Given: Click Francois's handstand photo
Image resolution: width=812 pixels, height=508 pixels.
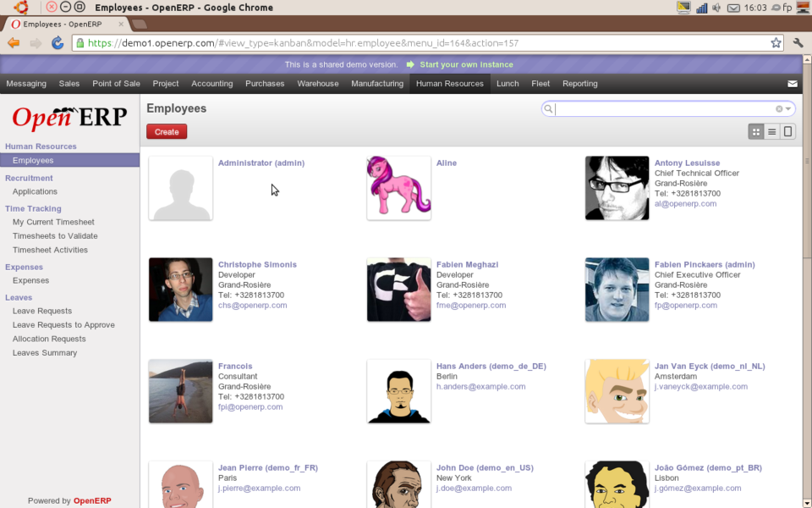Looking at the screenshot, I should tap(181, 391).
